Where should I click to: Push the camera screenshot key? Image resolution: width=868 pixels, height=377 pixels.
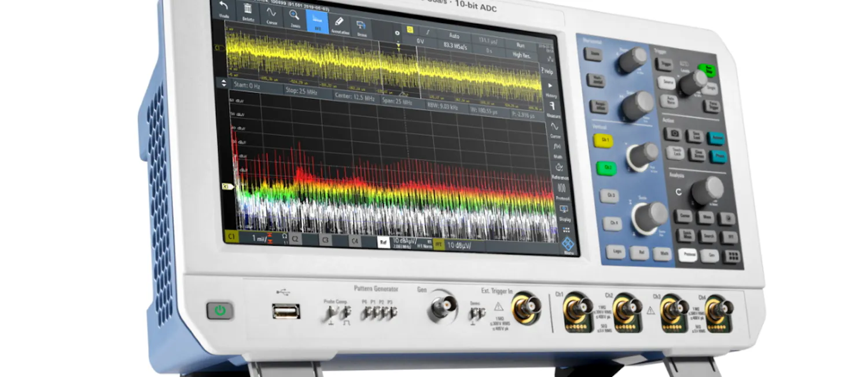pos(672,134)
